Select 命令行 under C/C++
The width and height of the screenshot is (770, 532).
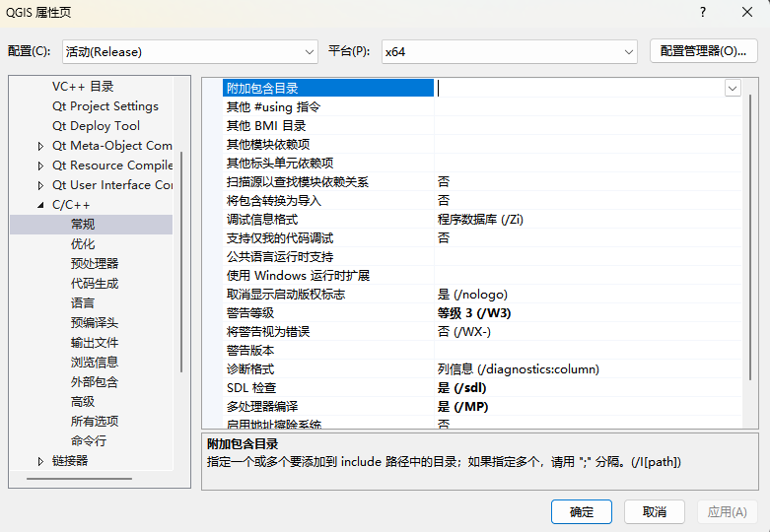(89, 440)
